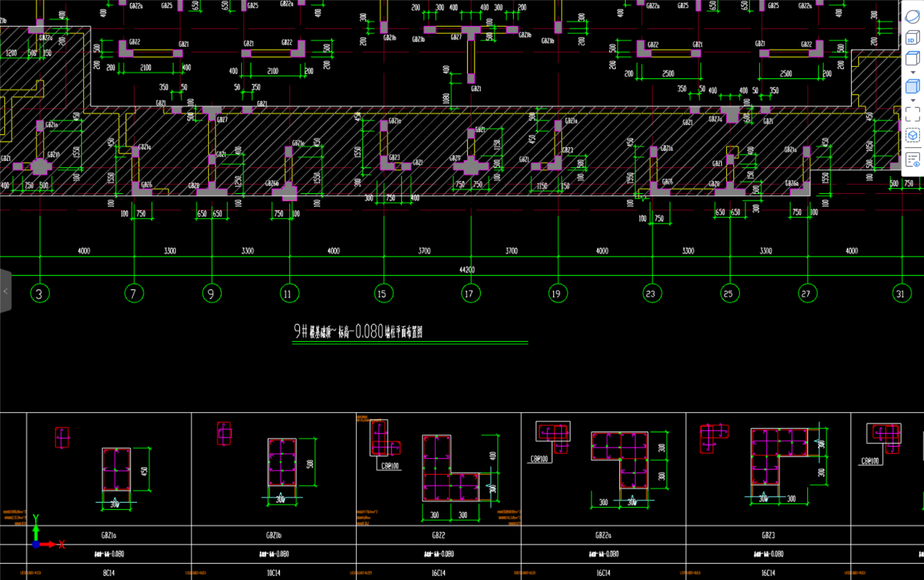Select the top-face view cube icon

coord(912,59)
